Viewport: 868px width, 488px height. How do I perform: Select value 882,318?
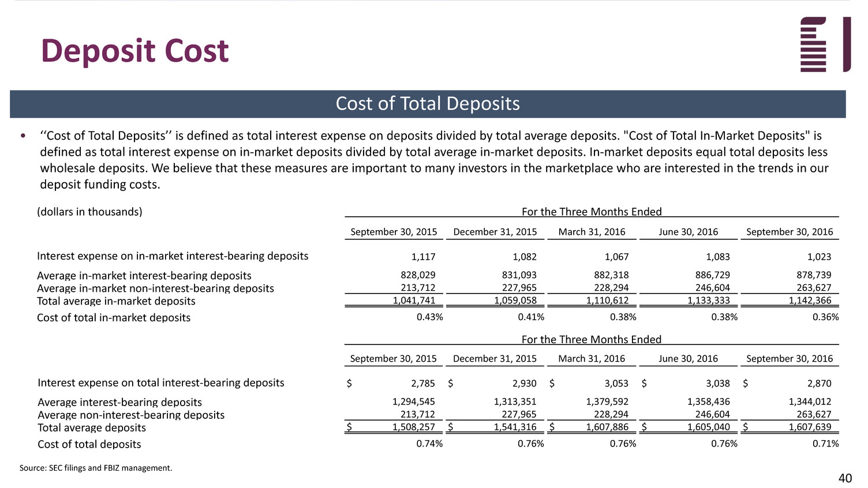click(x=612, y=275)
